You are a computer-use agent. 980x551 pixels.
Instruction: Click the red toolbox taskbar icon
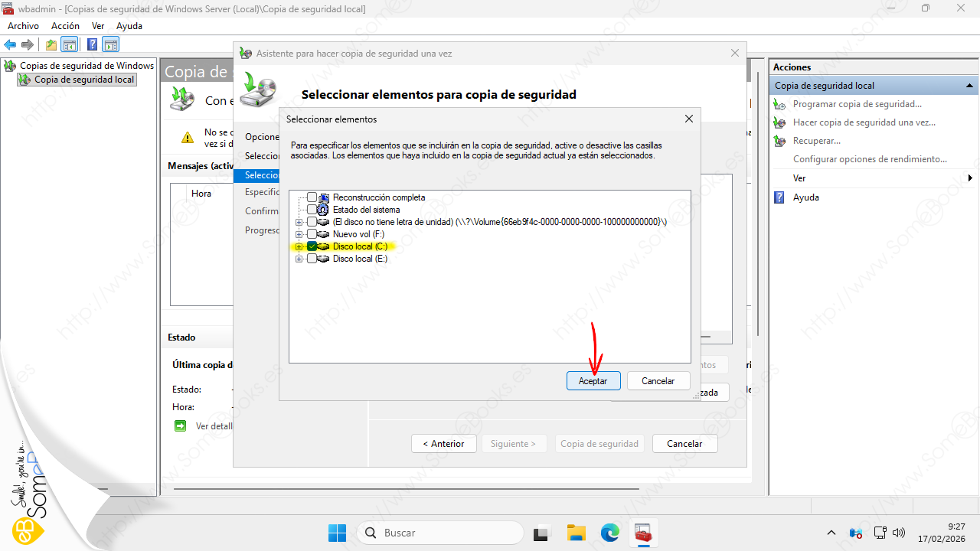[x=642, y=533]
